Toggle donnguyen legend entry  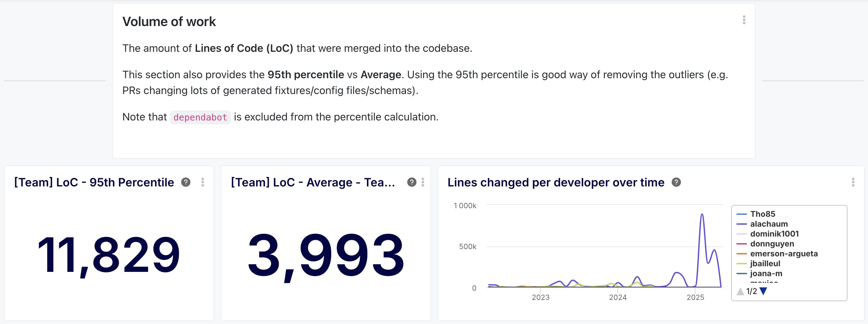tap(771, 243)
